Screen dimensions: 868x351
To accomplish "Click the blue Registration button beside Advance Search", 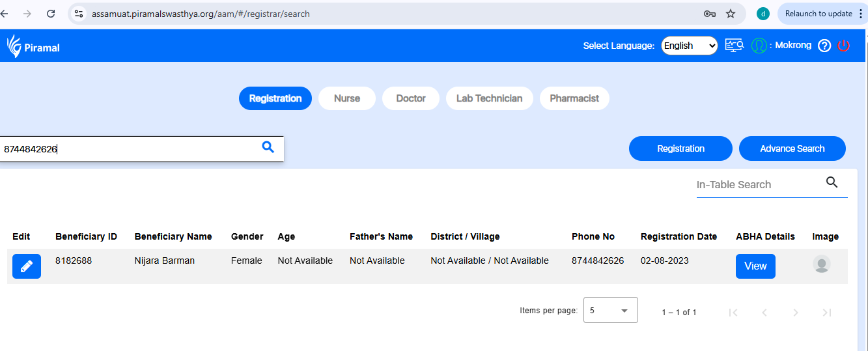I will click(x=680, y=148).
